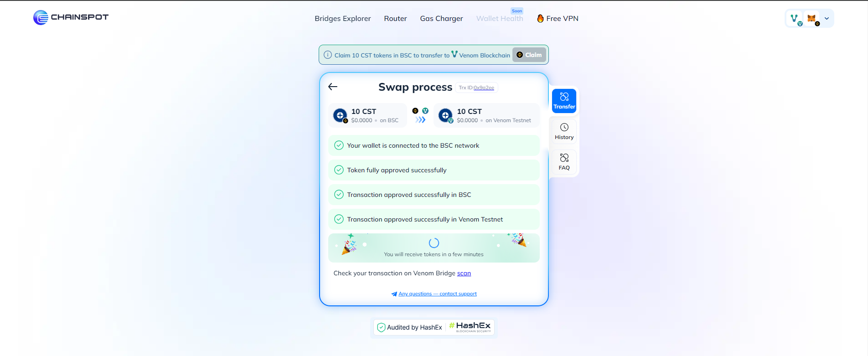868x356 pixels.
Task: Click 'Token fully approved successfully' text
Action: pyautogui.click(x=397, y=170)
